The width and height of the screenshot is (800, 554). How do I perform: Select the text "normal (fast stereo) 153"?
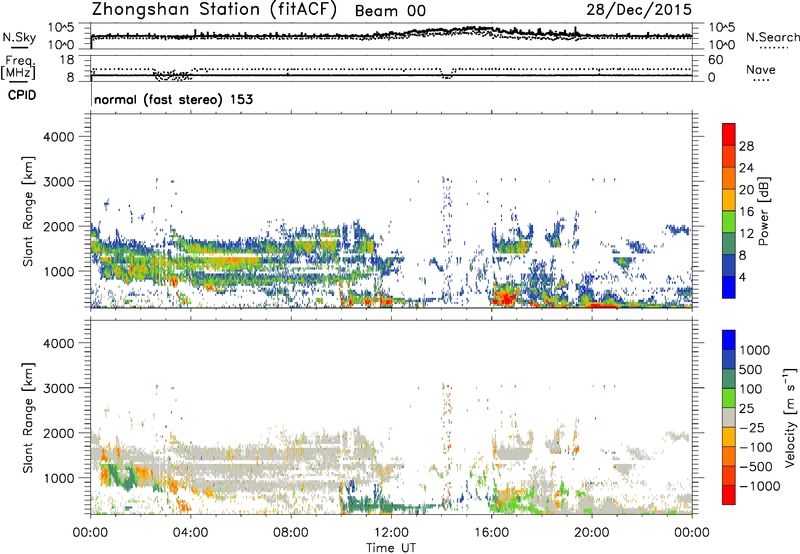(x=173, y=99)
